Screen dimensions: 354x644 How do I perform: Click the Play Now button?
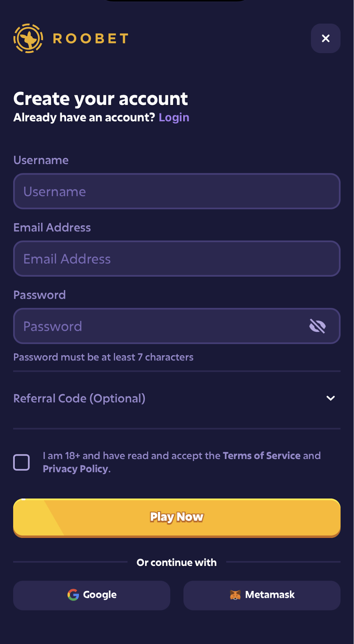[x=177, y=518]
